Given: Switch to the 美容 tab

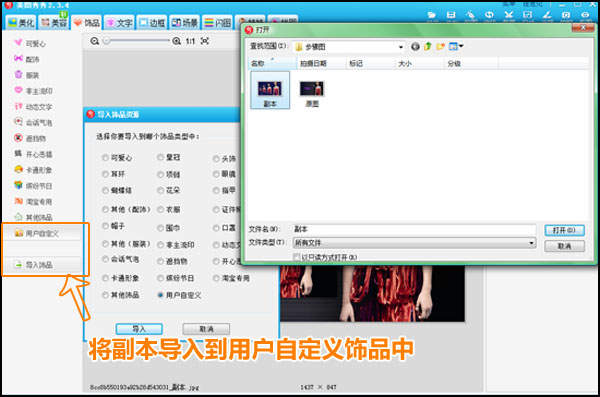Looking at the screenshot, I should (x=54, y=23).
